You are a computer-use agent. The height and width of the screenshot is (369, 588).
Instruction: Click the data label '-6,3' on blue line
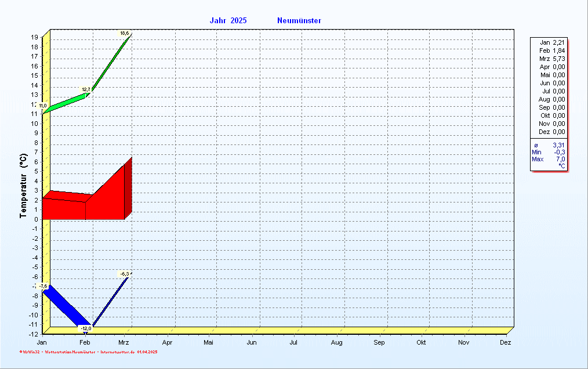pos(125,274)
